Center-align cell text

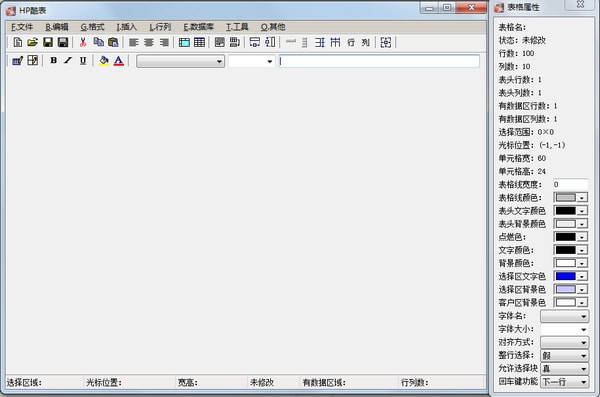(149, 42)
